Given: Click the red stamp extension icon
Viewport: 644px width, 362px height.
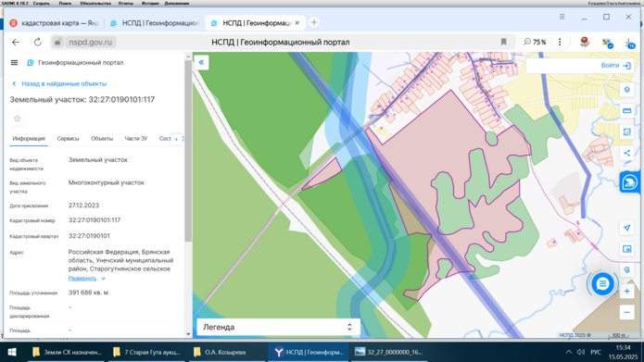Looking at the screenshot, I should point(585,42).
